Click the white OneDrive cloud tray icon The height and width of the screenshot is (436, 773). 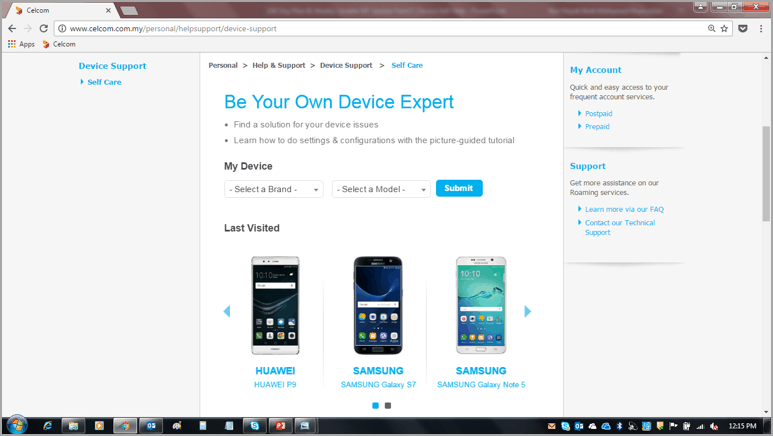click(593, 426)
